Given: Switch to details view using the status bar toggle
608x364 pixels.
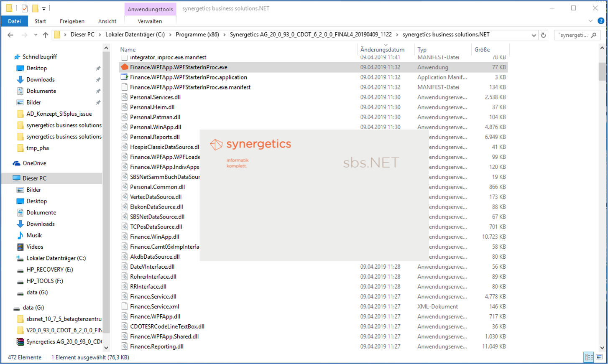Looking at the screenshot, I should [589, 357].
